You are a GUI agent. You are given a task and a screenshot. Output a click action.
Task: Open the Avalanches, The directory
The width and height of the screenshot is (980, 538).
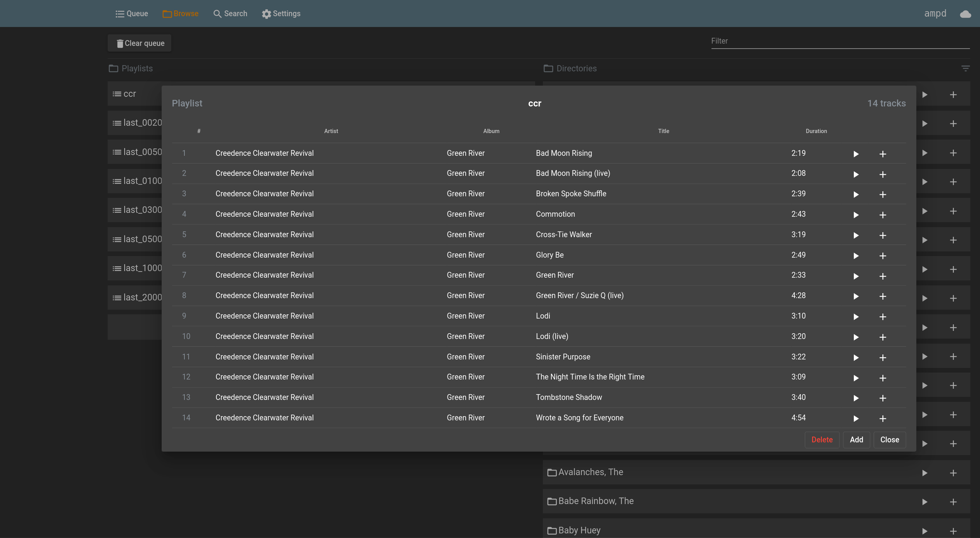pyautogui.click(x=591, y=472)
